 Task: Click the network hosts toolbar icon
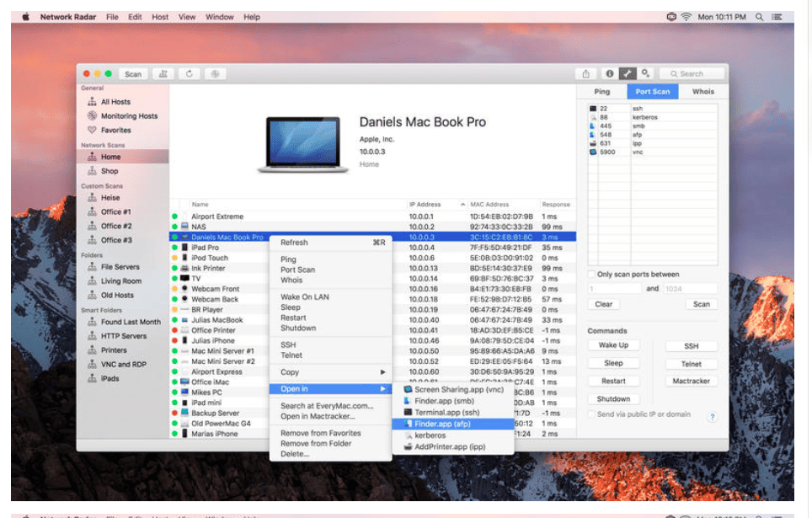(163, 74)
